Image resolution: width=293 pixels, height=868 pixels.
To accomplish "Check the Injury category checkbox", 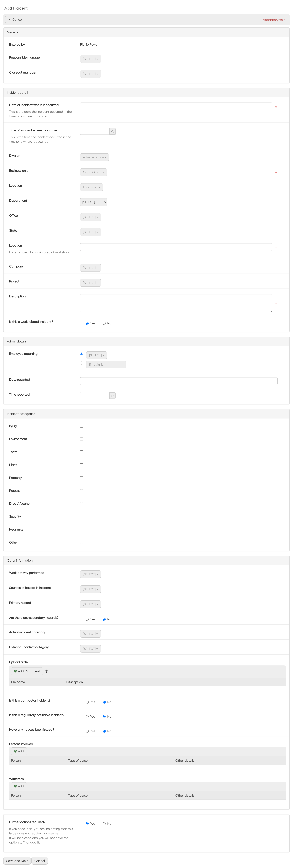I will click(81, 426).
